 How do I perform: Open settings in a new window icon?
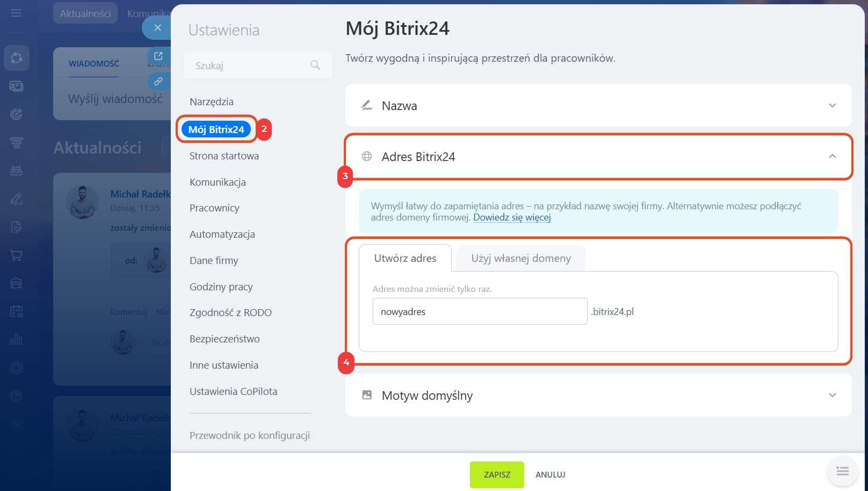(x=158, y=56)
